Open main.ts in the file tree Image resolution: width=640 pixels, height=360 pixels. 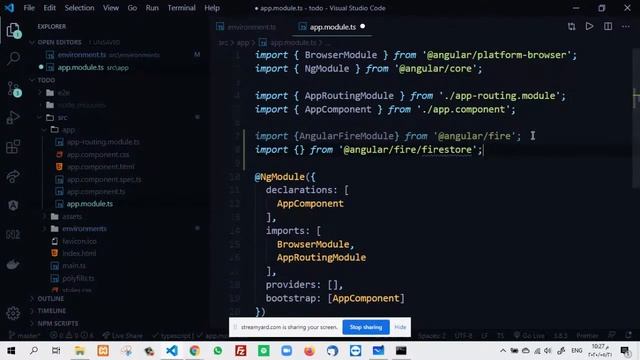(74, 266)
